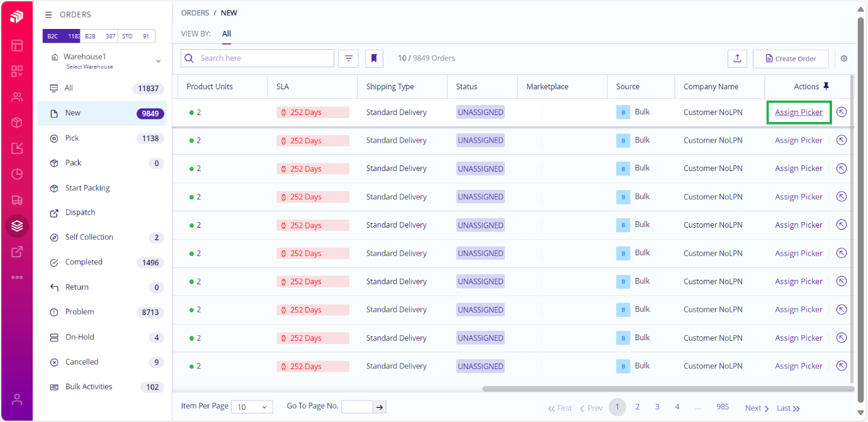Image resolution: width=868 pixels, height=422 pixels.
Task: Click the filter icon beside the search box
Action: pos(348,58)
